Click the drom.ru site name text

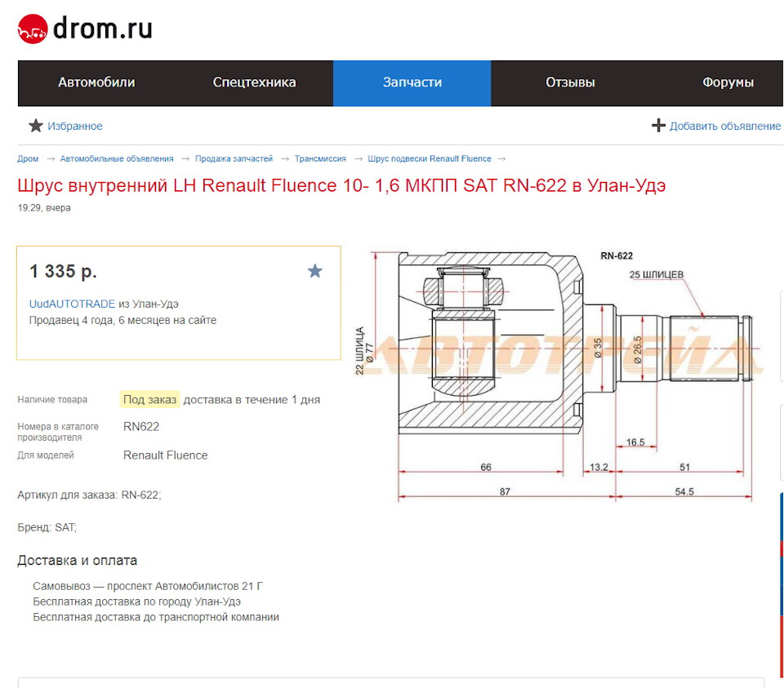click(103, 28)
